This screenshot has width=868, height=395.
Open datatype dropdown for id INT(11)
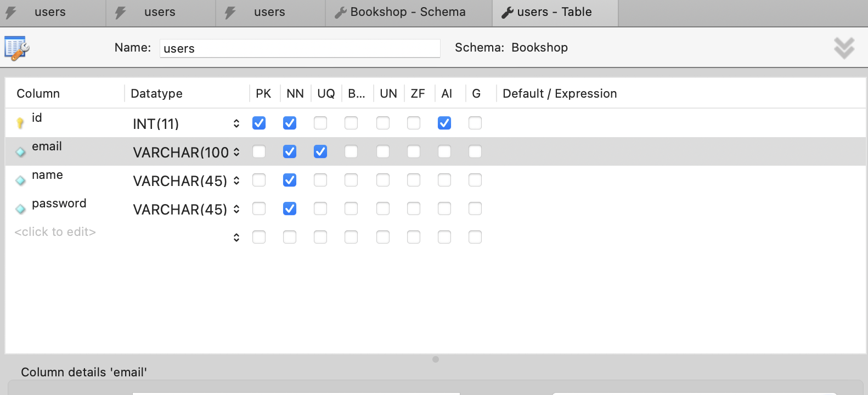coord(236,123)
